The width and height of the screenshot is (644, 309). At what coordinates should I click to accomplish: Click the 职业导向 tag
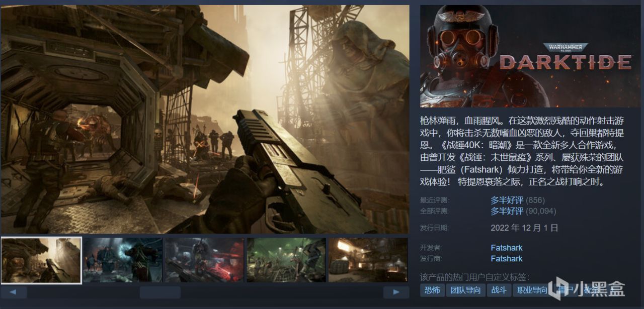532,290
